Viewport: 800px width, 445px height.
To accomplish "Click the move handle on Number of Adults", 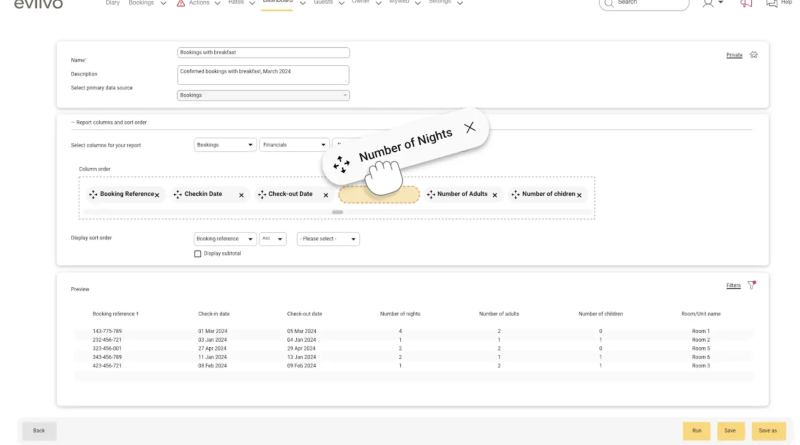I will (431, 194).
